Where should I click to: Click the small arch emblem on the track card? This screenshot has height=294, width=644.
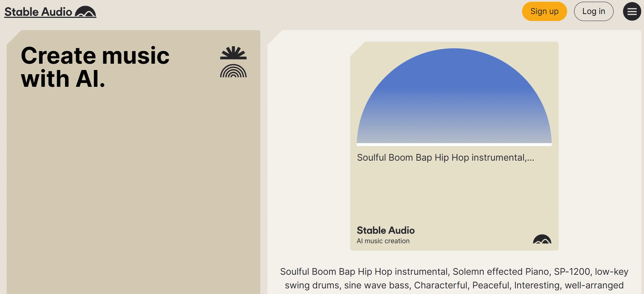point(543,240)
